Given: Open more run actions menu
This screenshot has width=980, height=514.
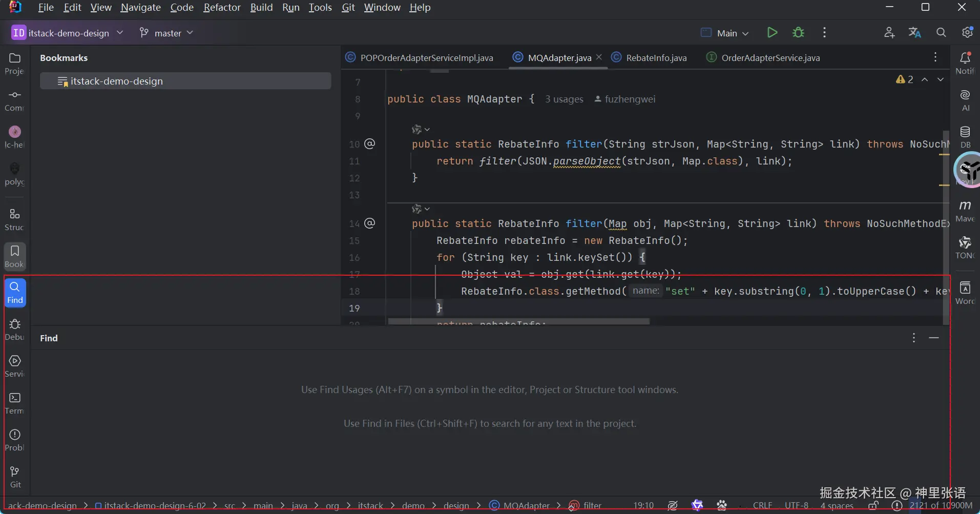Looking at the screenshot, I should pyautogui.click(x=824, y=33).
